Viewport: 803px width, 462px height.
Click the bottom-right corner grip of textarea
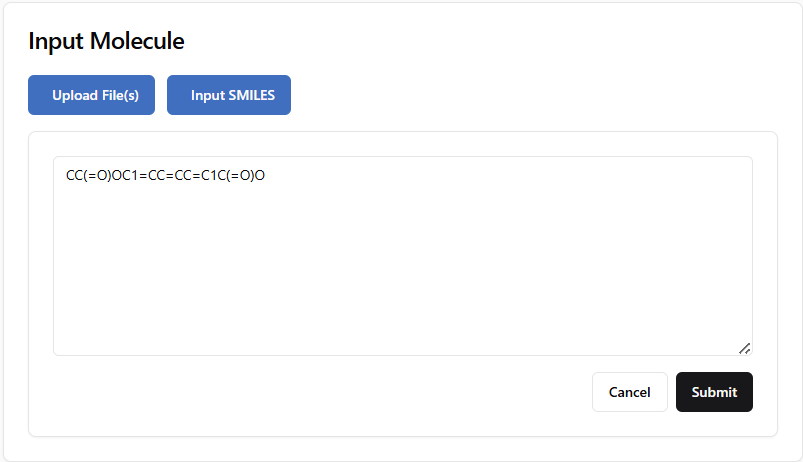744,348
